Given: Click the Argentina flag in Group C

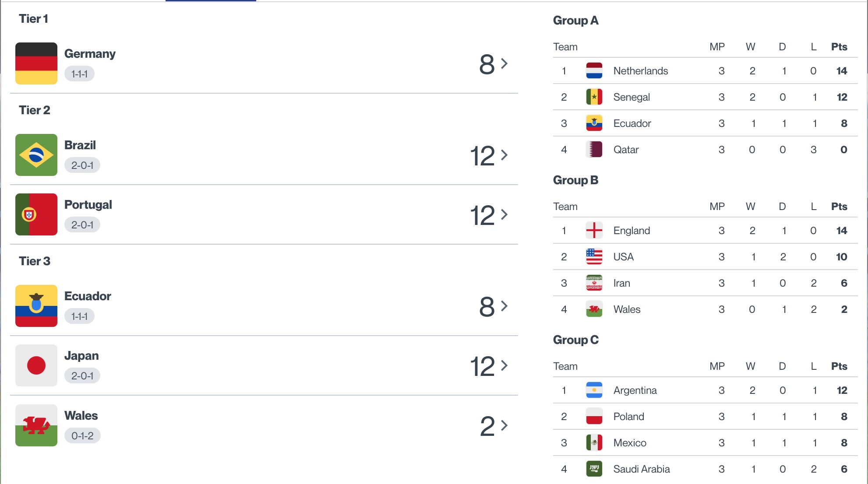Looking at the screenshot, I should pyautogui.click(x=594, y=390).
